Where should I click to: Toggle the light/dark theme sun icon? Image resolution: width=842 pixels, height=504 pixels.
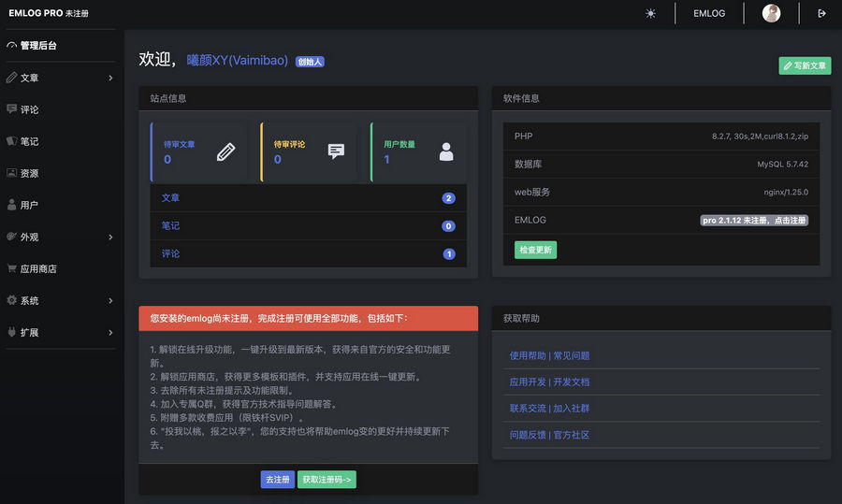click(x=651, y=13)
